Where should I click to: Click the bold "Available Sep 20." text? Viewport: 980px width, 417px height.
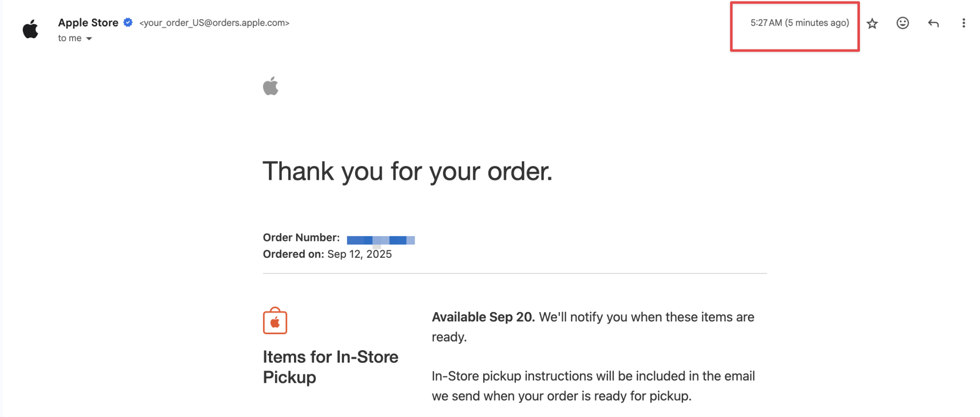coord(483,317)
